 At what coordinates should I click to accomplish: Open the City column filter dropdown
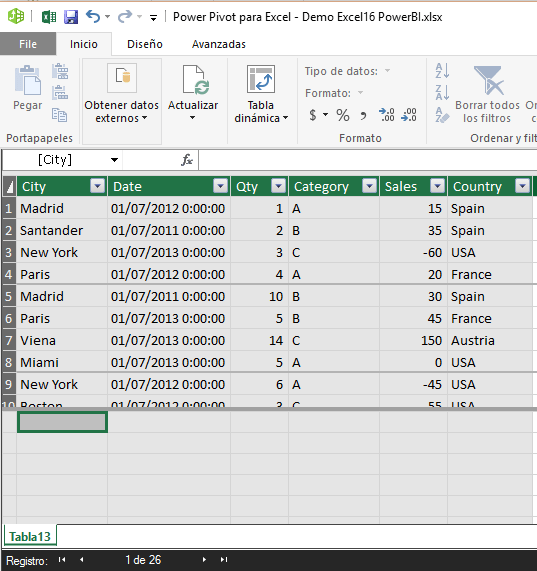point(97,186)
